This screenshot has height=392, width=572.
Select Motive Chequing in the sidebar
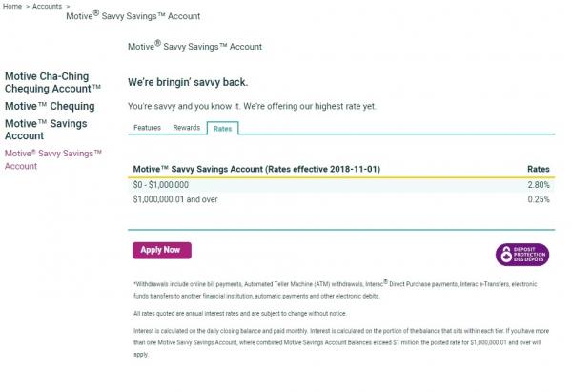pos(50,106)
